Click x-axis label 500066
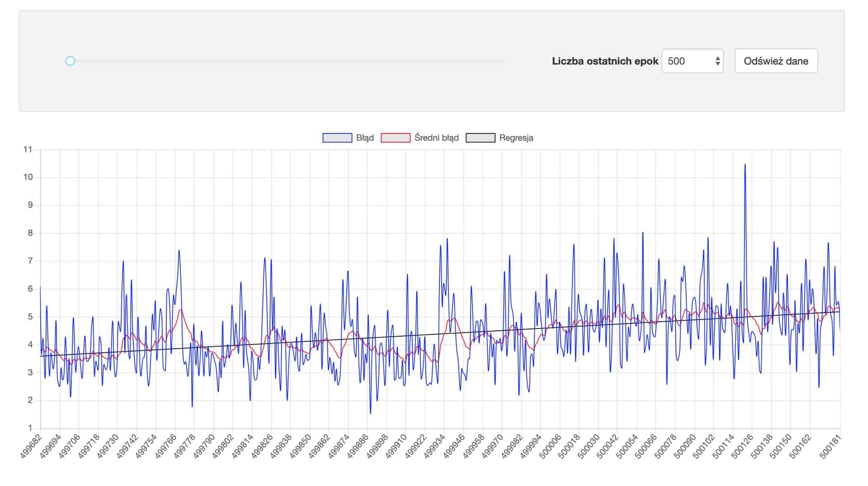 coord(646,446)
